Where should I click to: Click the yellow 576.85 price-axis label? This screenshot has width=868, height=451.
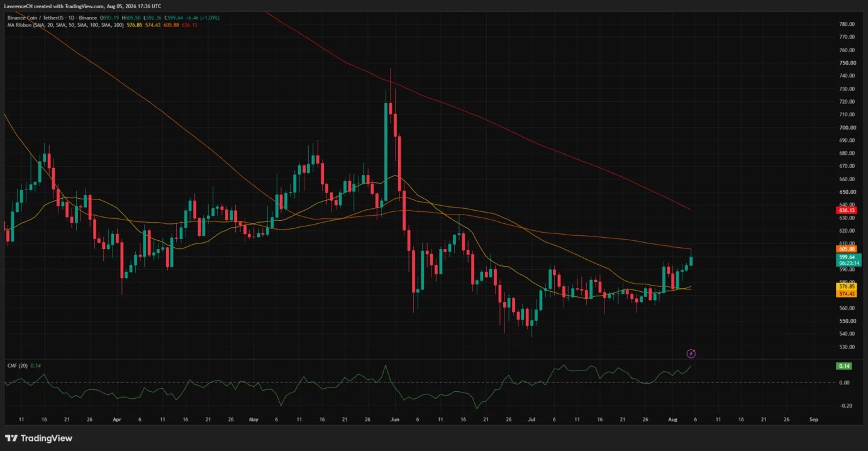tap(847, 287)
